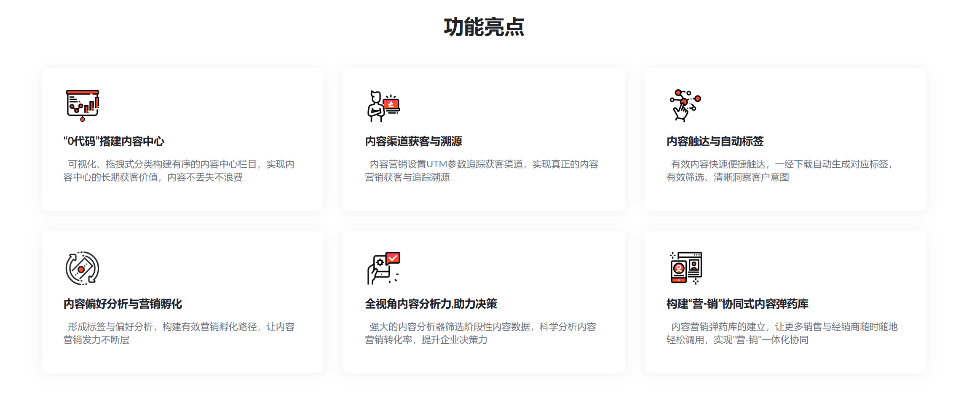
Task: Click the description starting 形成标签与偏好分析
Action: [179, 333]
